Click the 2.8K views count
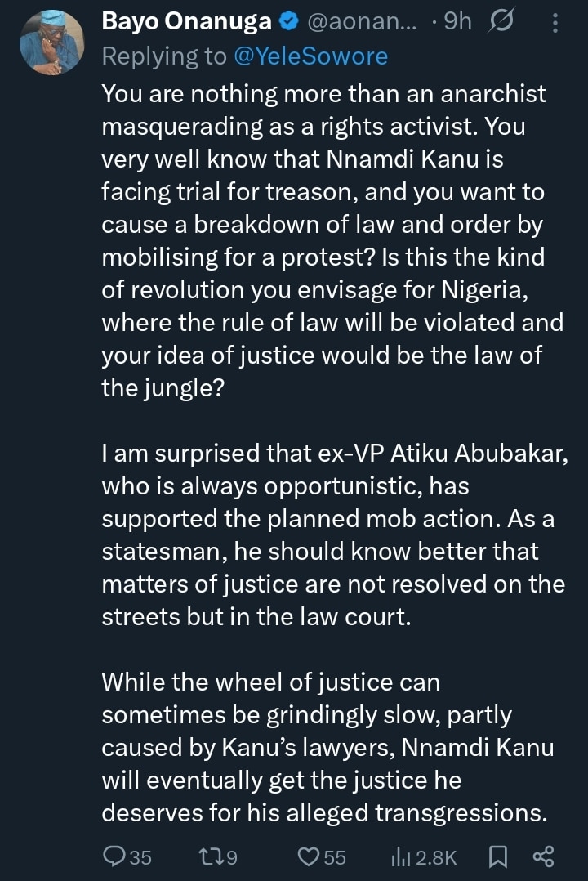 [436, 857]
